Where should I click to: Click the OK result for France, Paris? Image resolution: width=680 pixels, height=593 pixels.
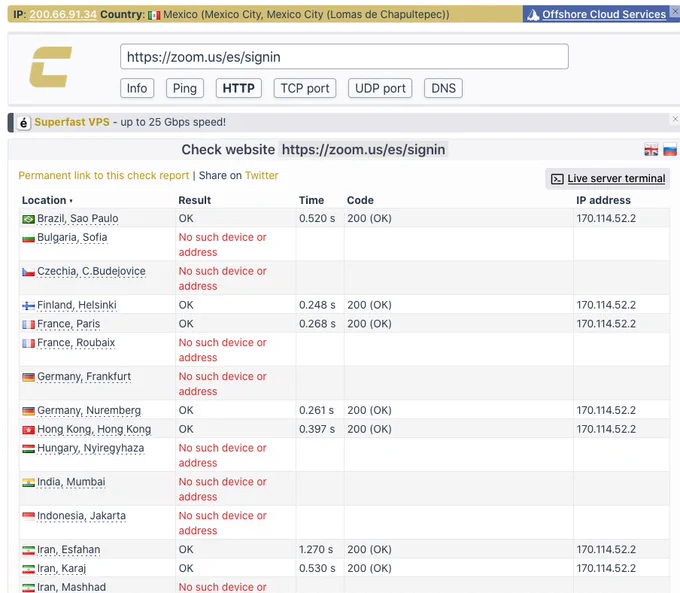tap(186, 324)
